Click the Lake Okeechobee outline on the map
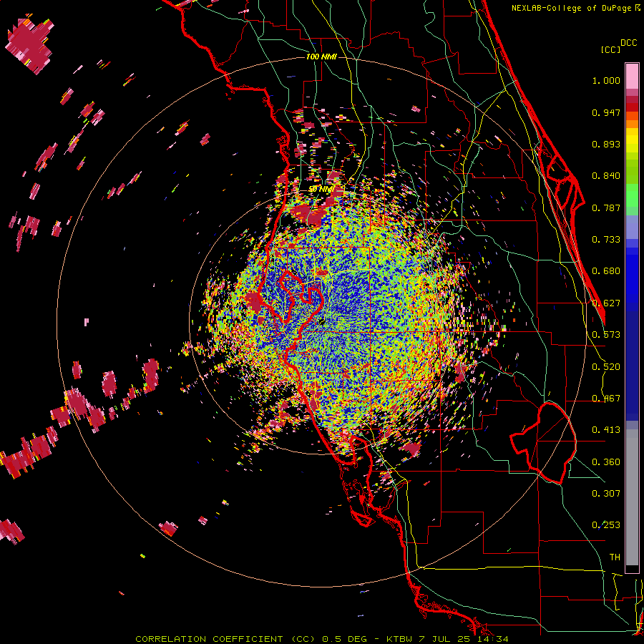This screenshot has width=644, height=644. [x=543, y=442]
